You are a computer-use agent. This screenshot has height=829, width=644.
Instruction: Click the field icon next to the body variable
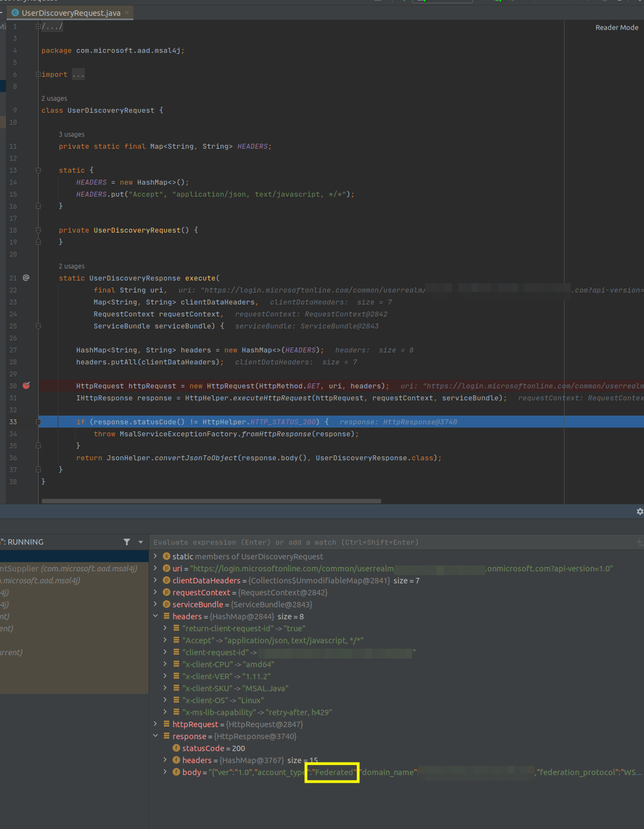(x=176, y=772)
